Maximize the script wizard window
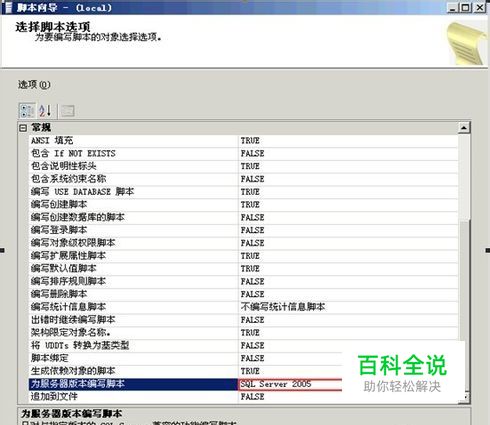The image size is (490, 425). (x=465, y=8)
